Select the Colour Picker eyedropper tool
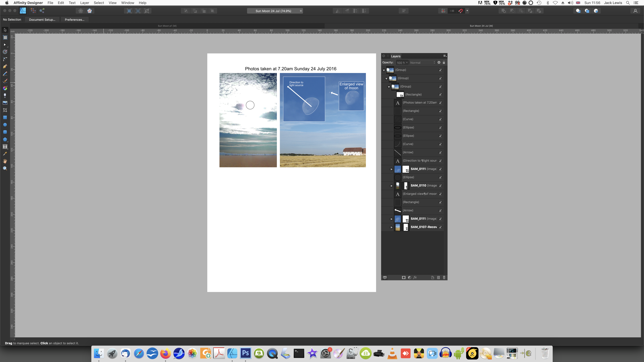 [x=5, y=154]
